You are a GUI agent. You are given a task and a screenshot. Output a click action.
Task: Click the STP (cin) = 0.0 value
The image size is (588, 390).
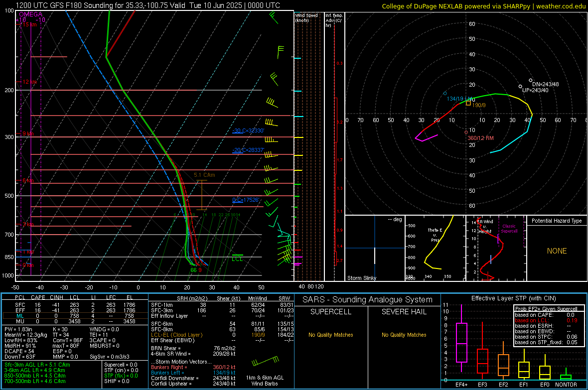point(121,370)
